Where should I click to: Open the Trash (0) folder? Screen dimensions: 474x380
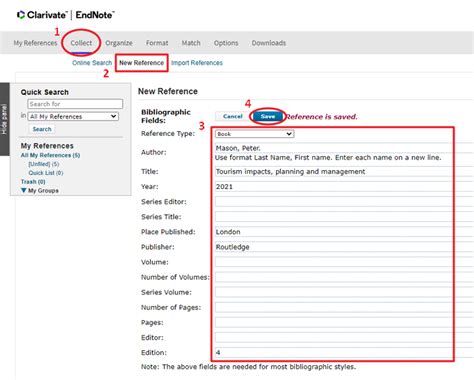tap(33, 182)
